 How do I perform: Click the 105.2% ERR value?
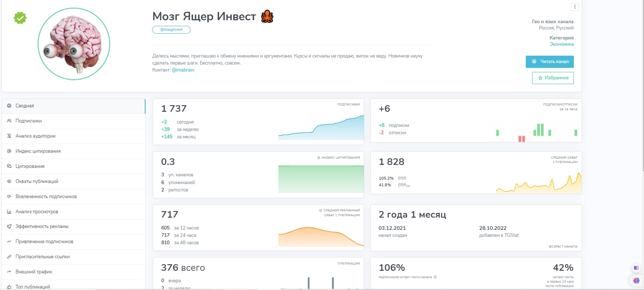click(x=386, y=178)
